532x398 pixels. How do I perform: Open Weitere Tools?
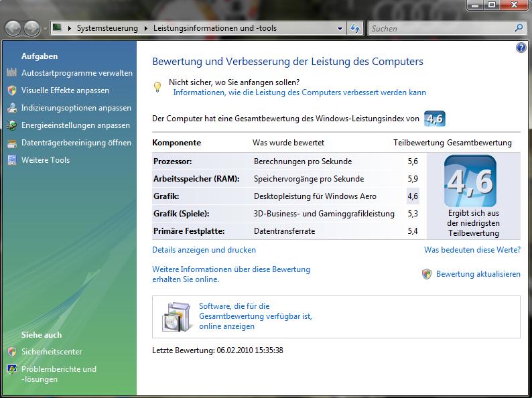click(x=46, y=160)
